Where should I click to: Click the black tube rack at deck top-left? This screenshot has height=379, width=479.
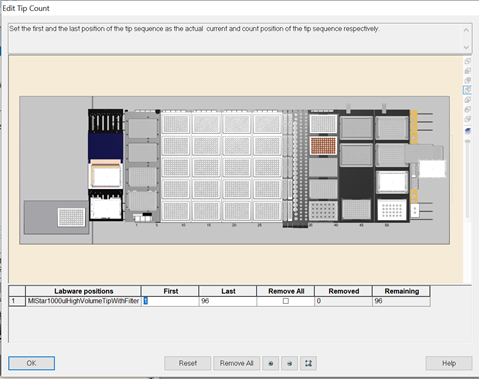tap(105, 121)
